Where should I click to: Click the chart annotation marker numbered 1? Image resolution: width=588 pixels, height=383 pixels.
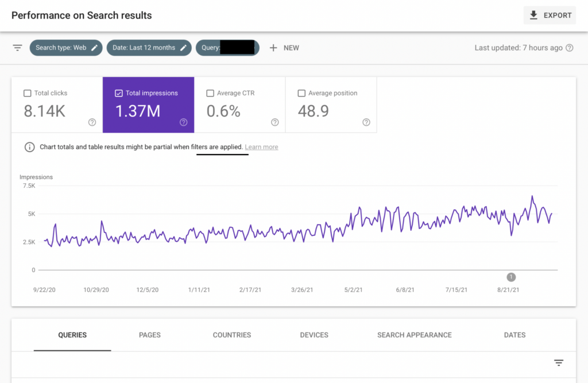(x=511, y=277)
